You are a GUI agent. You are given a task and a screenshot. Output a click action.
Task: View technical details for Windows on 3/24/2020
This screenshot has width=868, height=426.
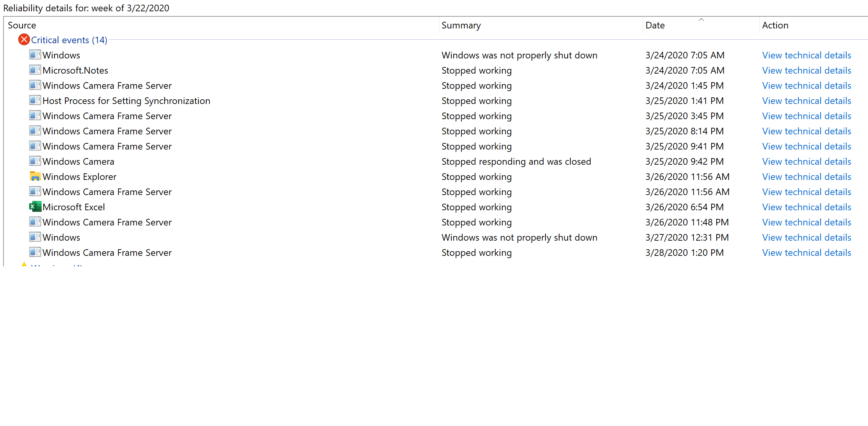point(807,55)
